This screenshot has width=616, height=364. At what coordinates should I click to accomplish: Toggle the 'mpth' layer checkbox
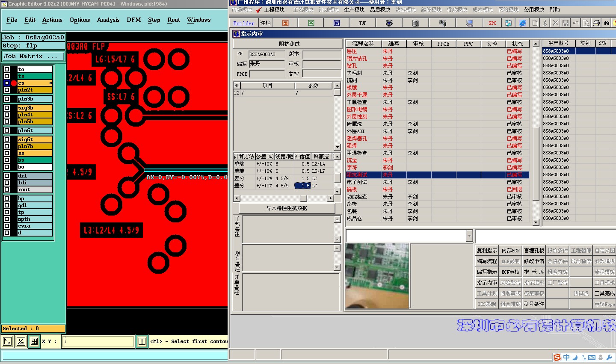7,219
